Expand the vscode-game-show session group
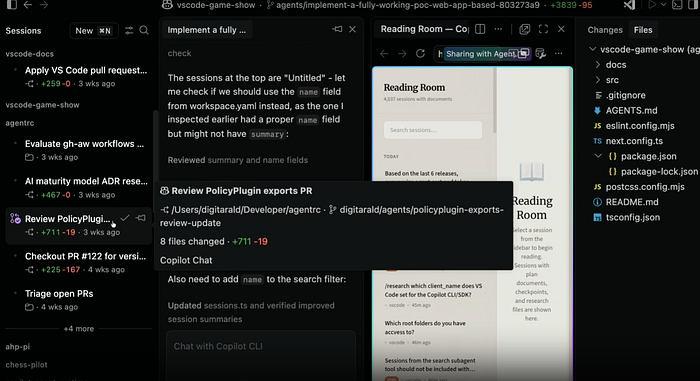 click(42, 105)
